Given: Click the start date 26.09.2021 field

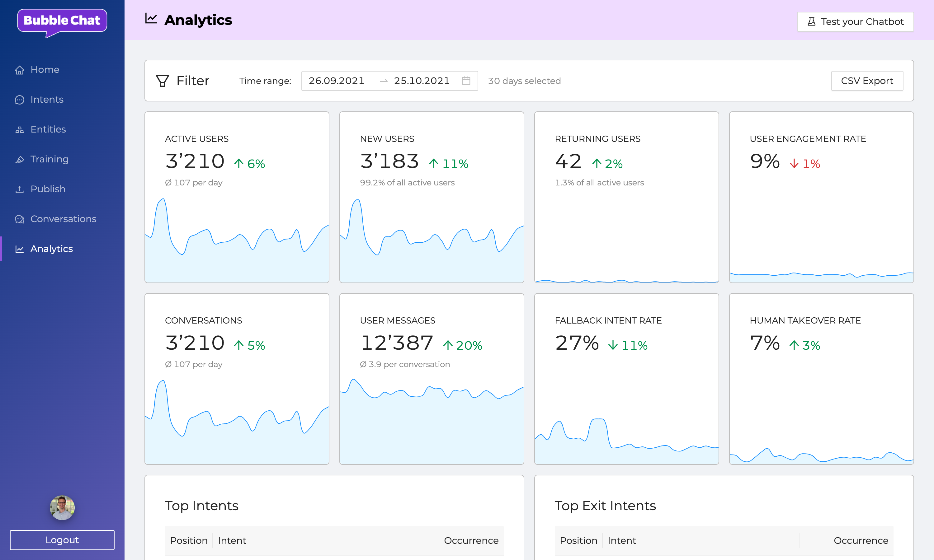Looking at the screenshot, I should pyautogui.click(x=336, y=81).
